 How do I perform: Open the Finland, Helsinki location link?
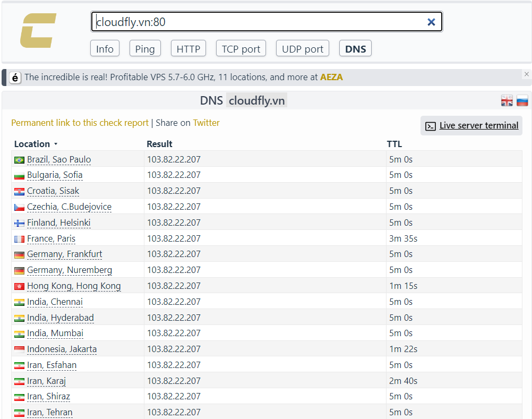[59, 223]
